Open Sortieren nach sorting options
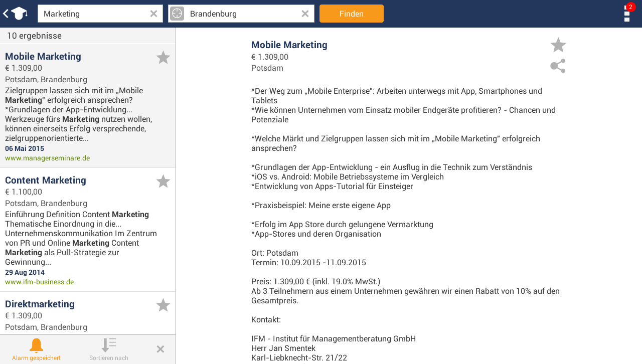This screenshot has height=364, width=642. [x=109, y=349]
